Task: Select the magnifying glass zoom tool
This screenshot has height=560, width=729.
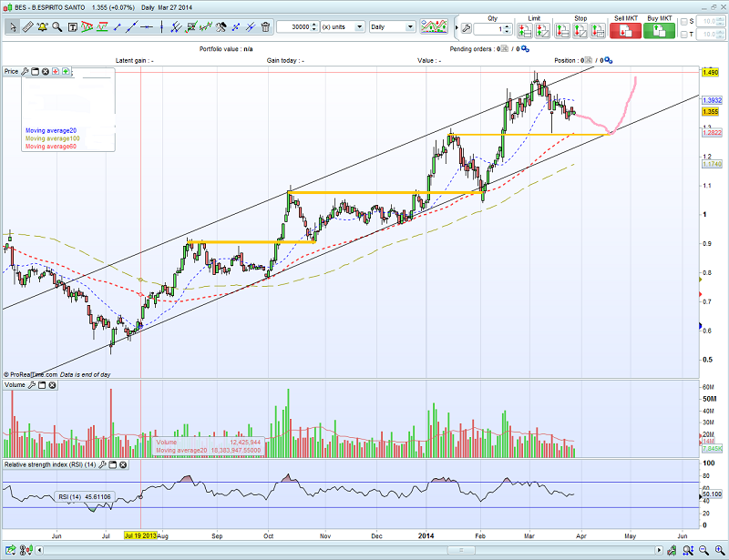Action: pos(57,27)
